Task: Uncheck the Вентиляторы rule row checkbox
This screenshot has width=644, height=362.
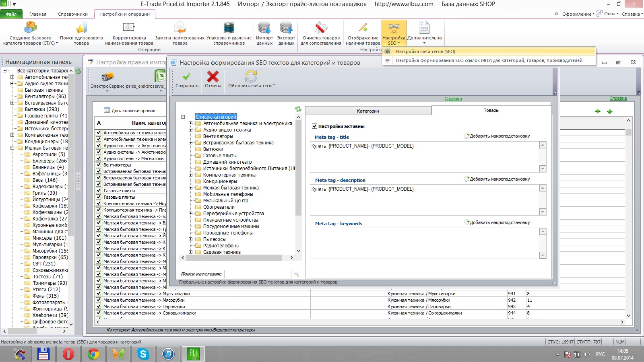Action: [x=98, y=165]
